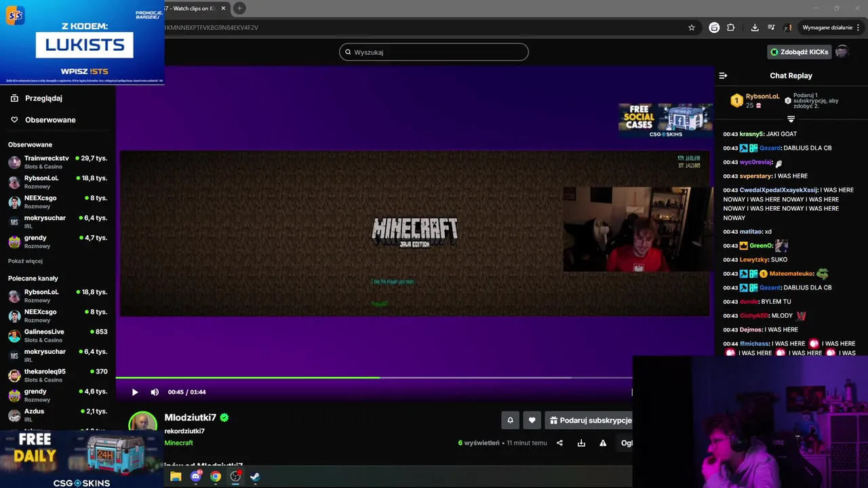Open Mlodziutki7 channel name link

[191, 418]
